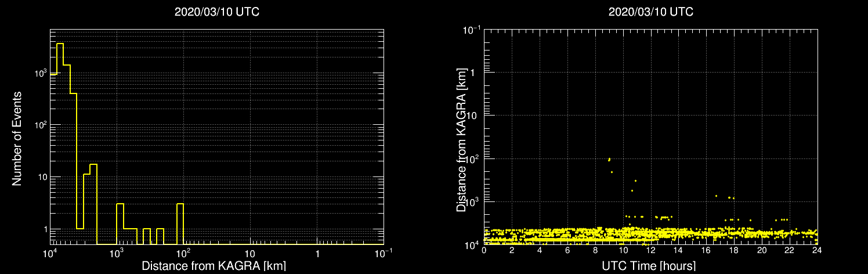This screenshot has height=274, width=868.
Task: Click the 10^3 tick on histogram x-axis
Action: point(117,253)
